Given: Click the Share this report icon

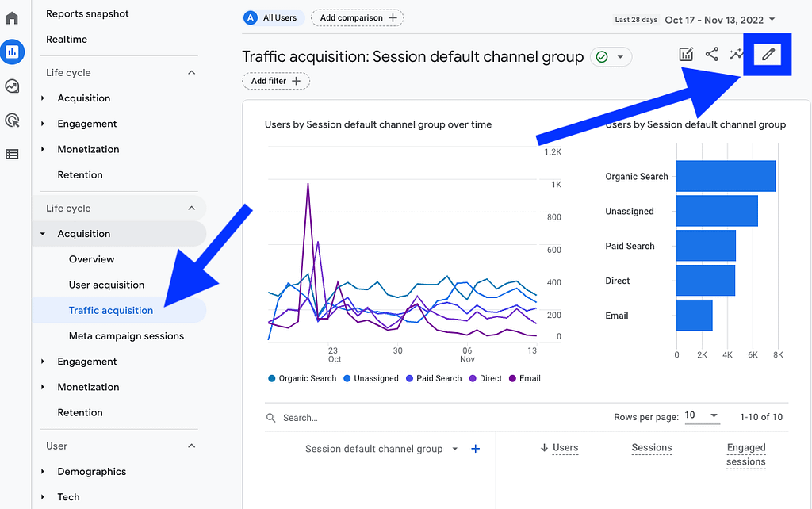Looking at the screenshot, I should click(x=711, y=54).
